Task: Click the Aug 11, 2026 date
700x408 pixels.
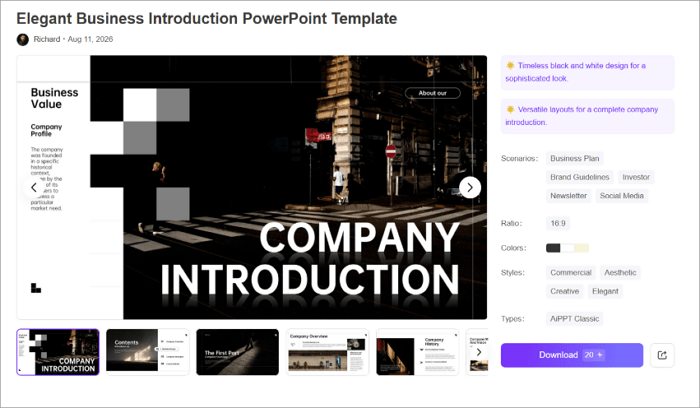Action: click(x=90, y=39)
